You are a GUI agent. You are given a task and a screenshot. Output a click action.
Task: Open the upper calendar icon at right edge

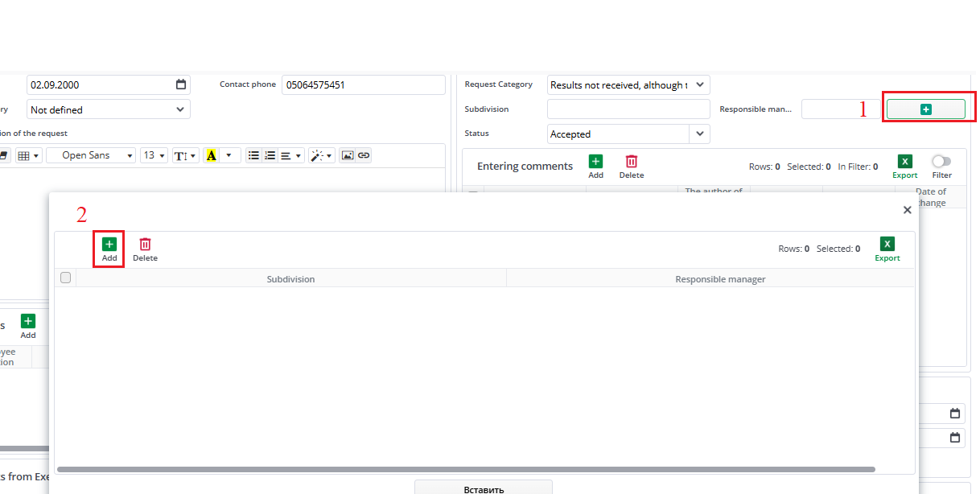955,414
